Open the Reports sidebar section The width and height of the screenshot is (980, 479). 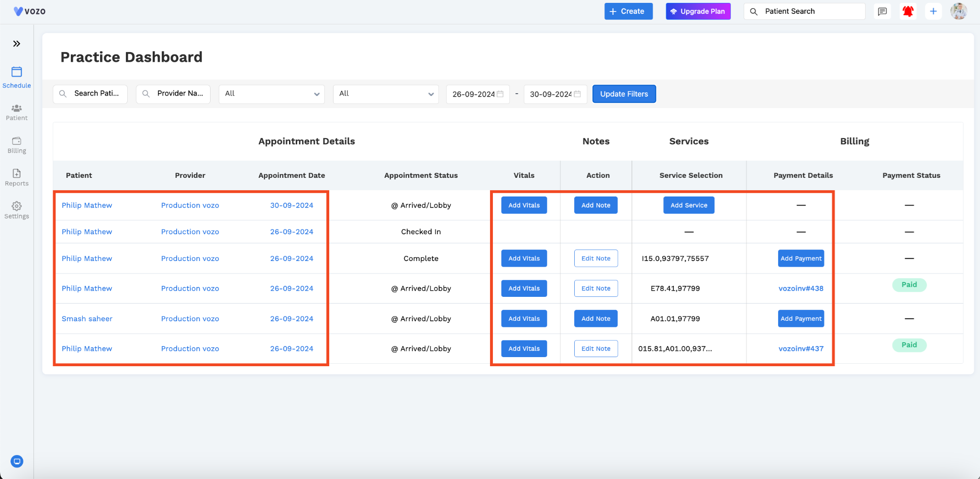[17, 178]
